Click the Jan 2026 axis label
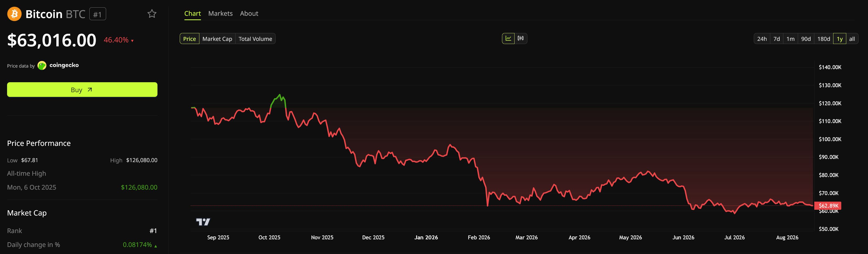Viewport: 868px width, 254px height. click(426, 238)
